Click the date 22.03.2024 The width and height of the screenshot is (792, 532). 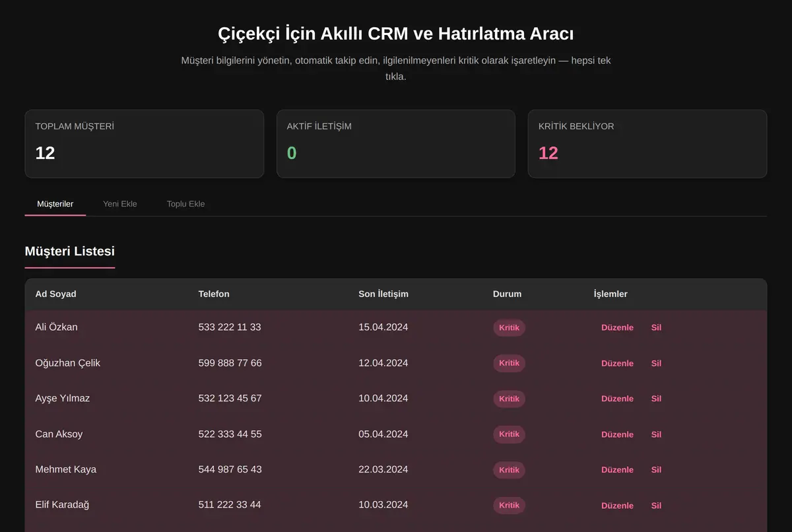[383, 470]
